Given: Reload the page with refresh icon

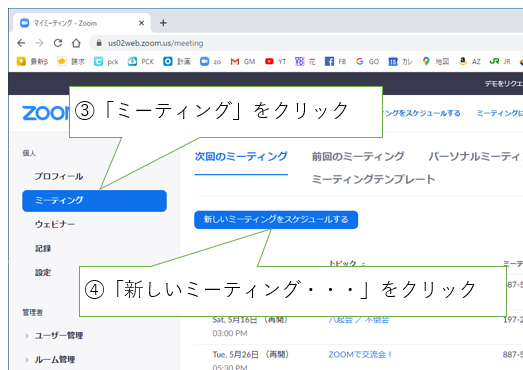Looking at the screenshot, I should [x=58, y=43].
